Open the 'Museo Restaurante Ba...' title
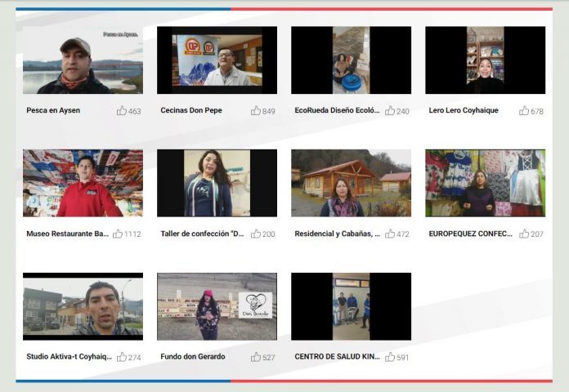Screen dimensions: 569x392 click(x=68, y=234)
